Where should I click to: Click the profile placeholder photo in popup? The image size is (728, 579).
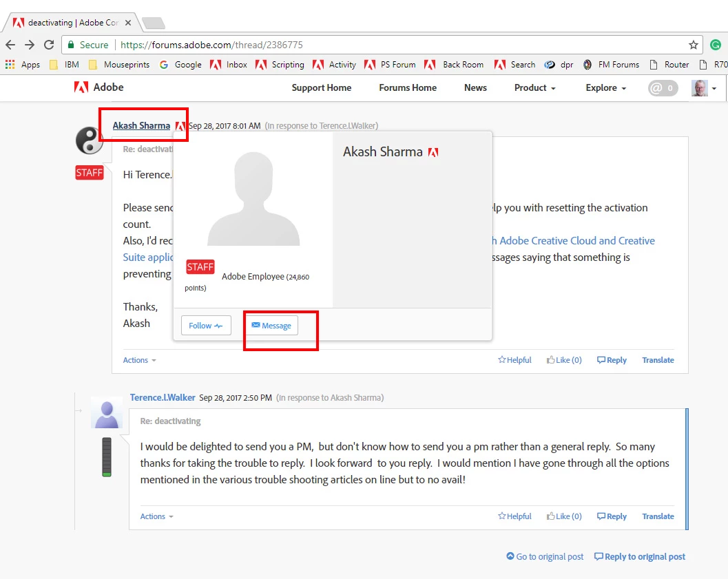click(253, 198)
